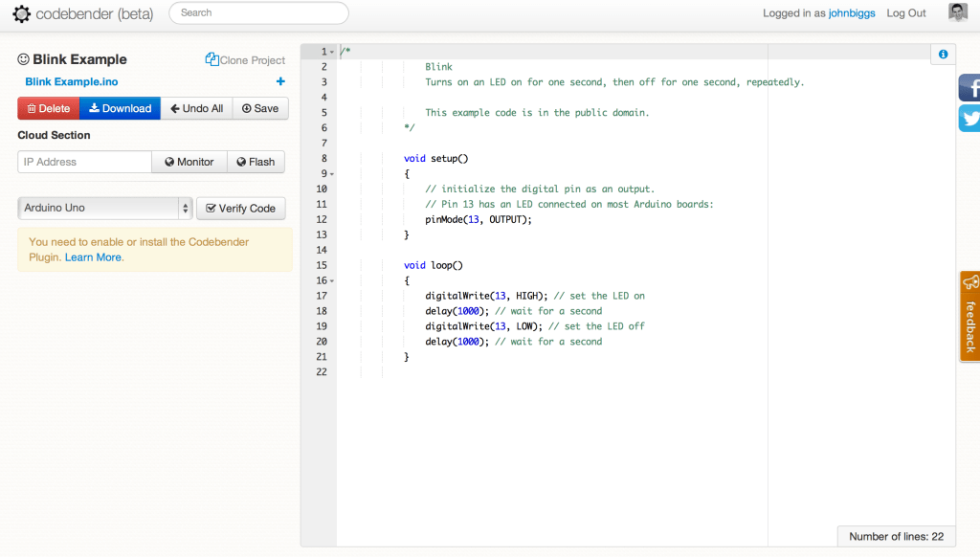Click into the top Search box
The image size is (980, 557).
pos(258,13)
